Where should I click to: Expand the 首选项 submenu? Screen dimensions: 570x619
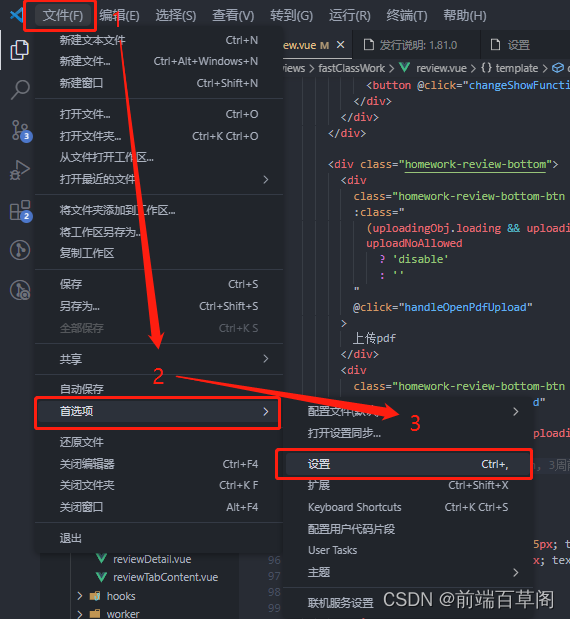click(159, 411)
